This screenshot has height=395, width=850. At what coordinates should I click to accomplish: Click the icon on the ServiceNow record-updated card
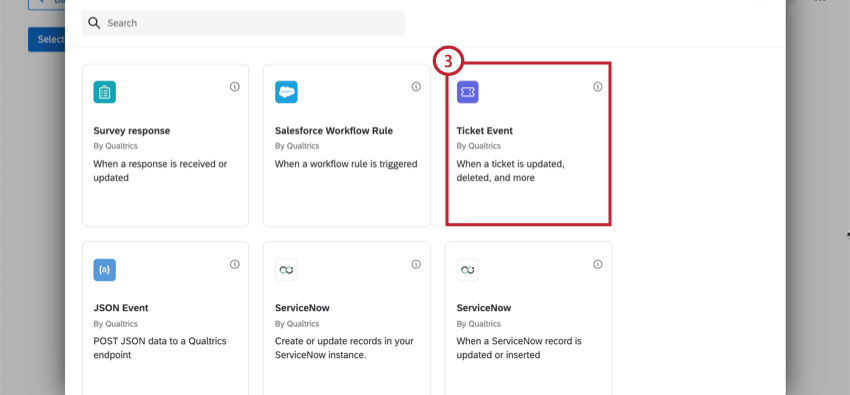[468, 270]
